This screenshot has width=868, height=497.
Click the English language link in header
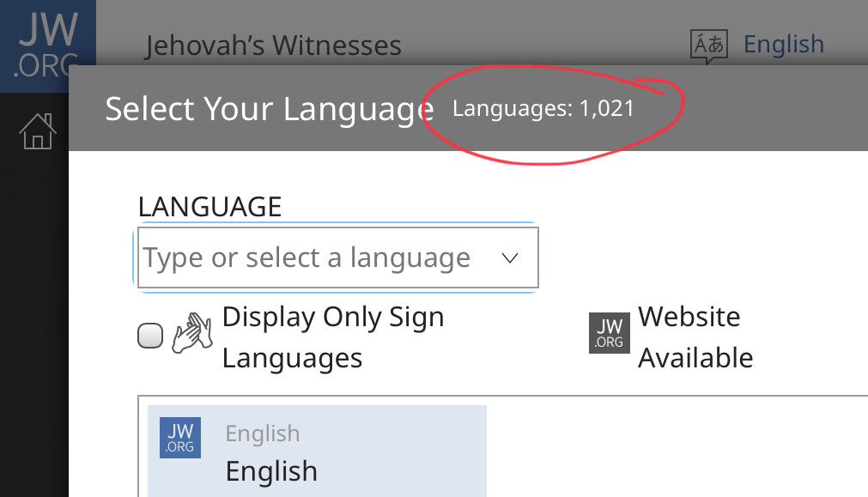point(783,45)
